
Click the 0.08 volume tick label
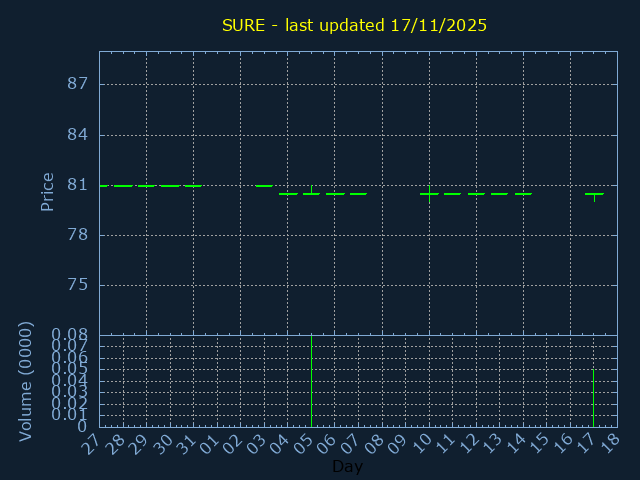pyautogui.click(x=71, y=335)
